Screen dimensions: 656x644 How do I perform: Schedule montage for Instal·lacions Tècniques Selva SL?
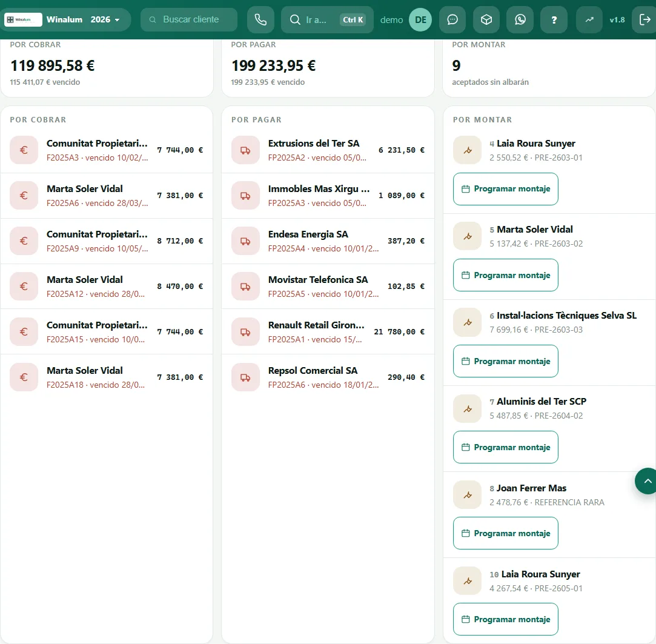[x=505, y=361]
